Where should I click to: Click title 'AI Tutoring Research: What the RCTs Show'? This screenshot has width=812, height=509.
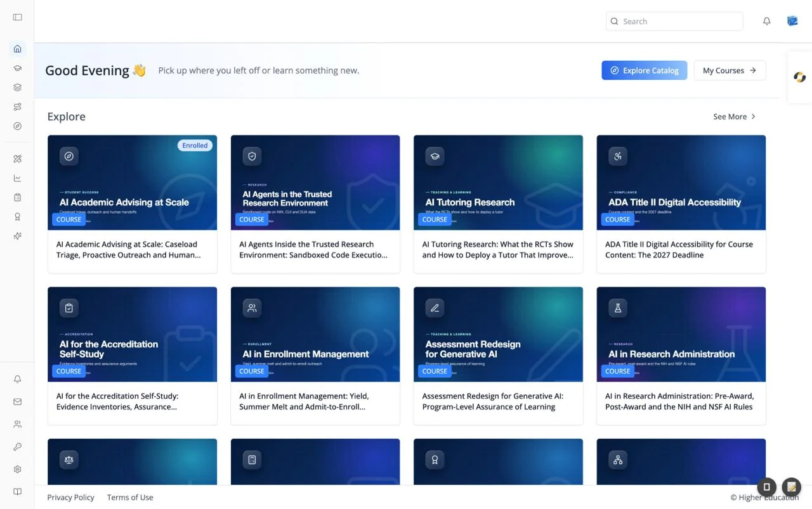pyautogui.click(x=498, y=250)
